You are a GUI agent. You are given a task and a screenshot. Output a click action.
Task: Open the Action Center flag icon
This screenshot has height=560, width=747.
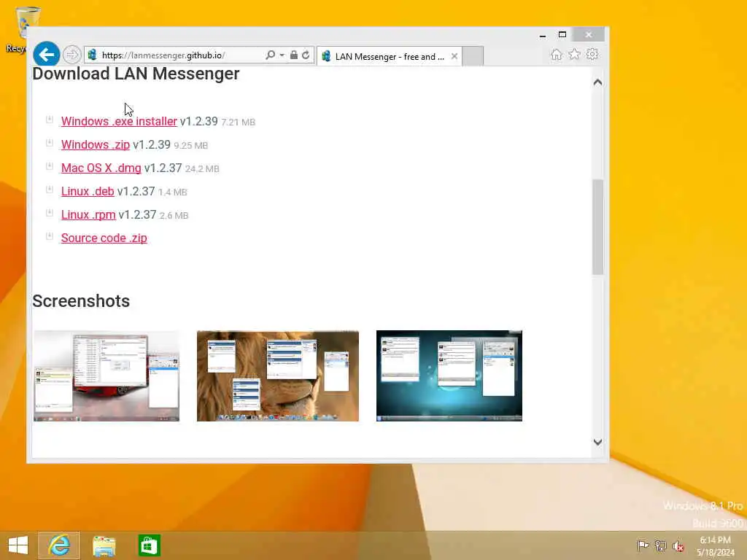(643, 545)
